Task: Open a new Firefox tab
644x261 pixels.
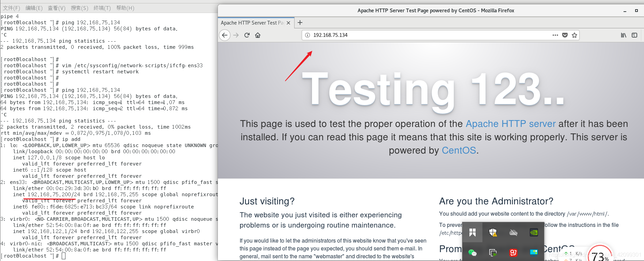Action: click(x=300, y=23)
